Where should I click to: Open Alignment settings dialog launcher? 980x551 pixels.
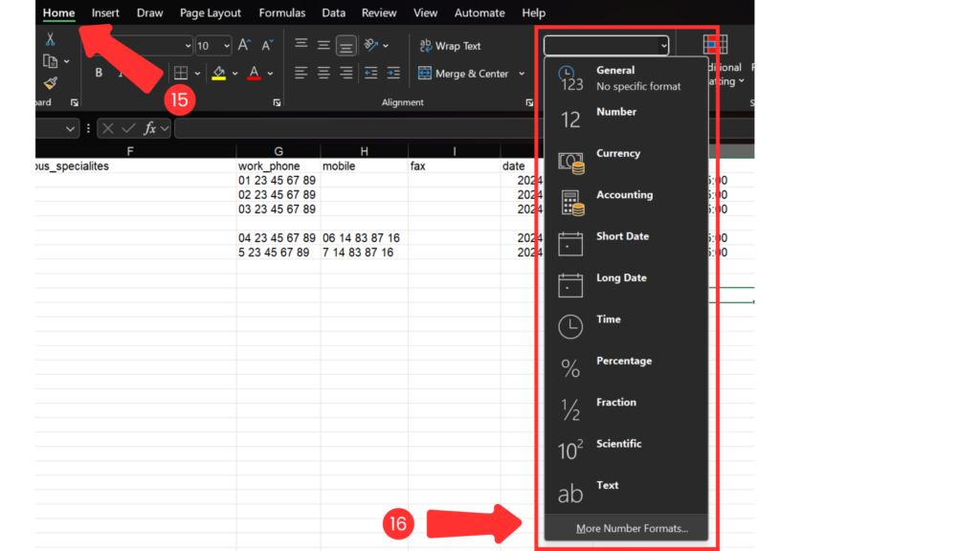[x=529, y=102]
